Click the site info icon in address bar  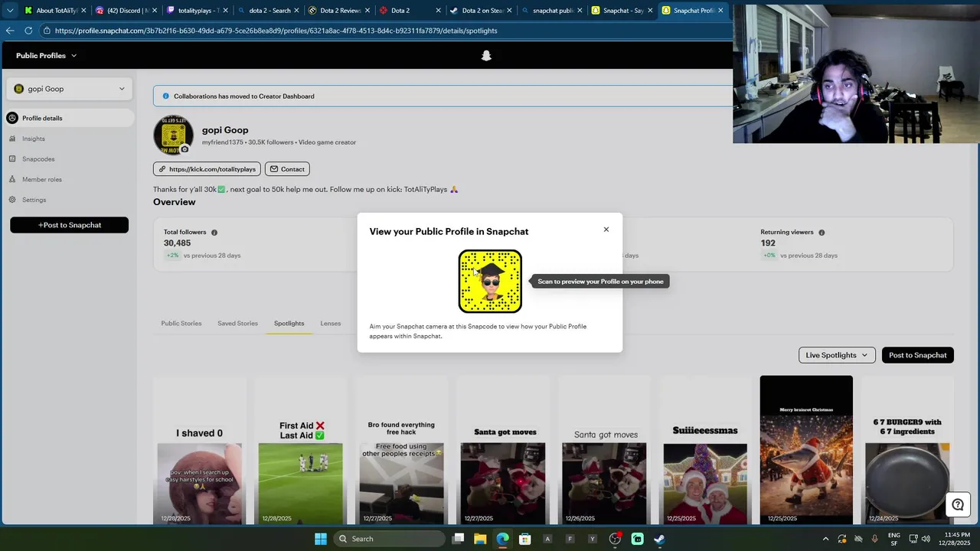click(x=47, y=31)
